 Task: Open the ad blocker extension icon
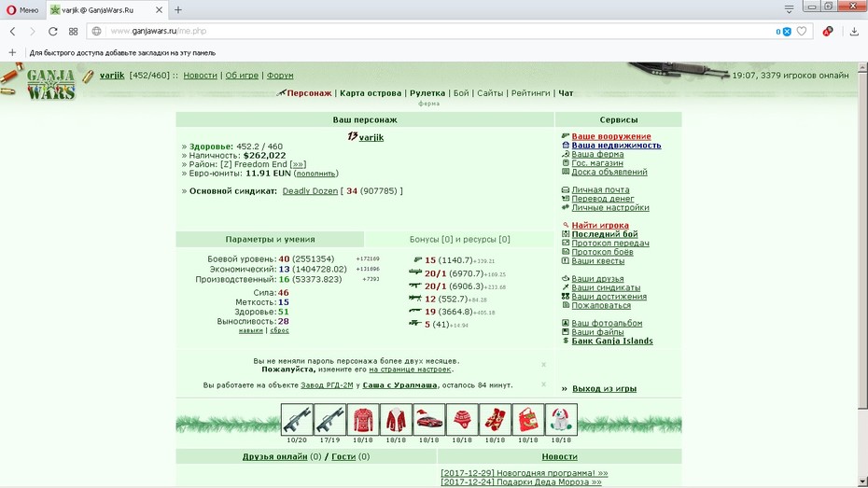[828, 32]
